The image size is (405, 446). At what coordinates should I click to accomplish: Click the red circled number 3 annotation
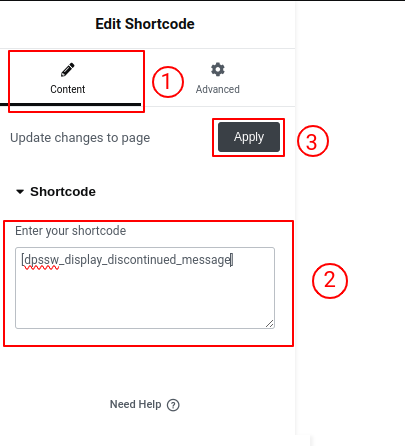click(312, 141)
